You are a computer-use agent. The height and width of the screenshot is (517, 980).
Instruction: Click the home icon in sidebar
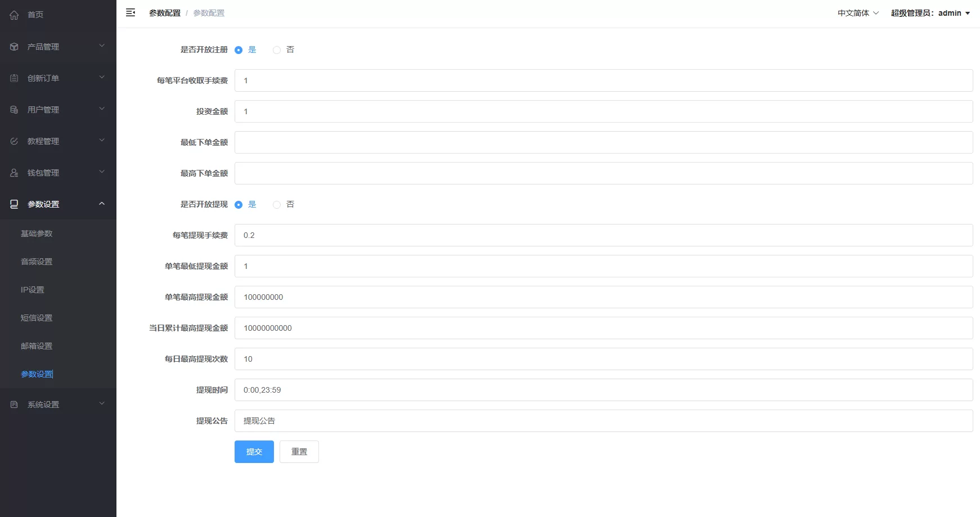click(14, 15)
